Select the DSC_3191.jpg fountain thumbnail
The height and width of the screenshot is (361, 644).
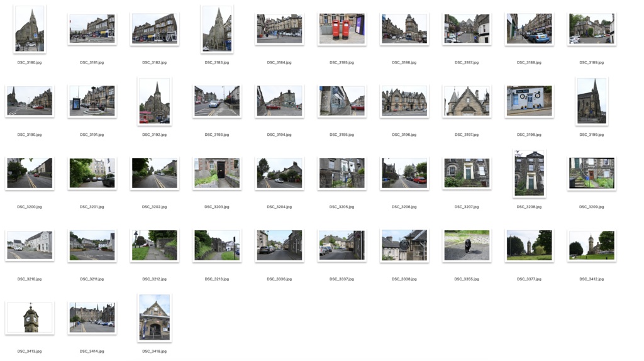pyautogui.click(x=92, y=101)
